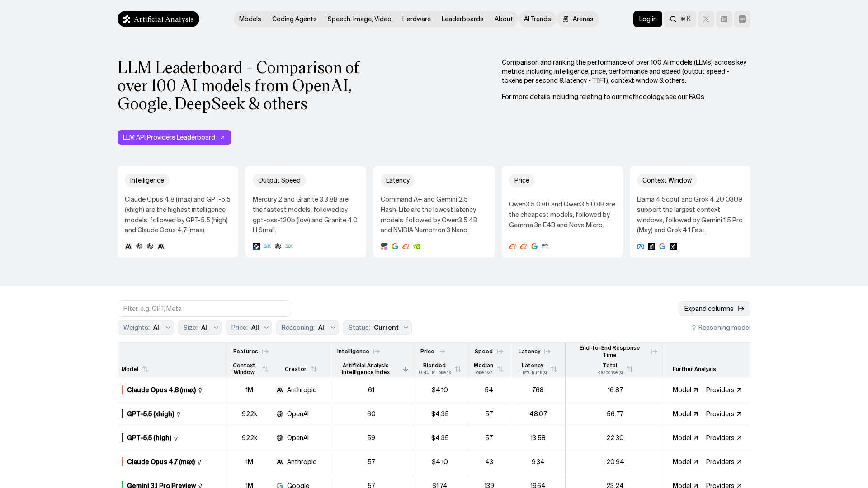This screenshot has height=488, width=868.
Task: Click reasoning bulb next to GPT-5.5 (xhigh)
Action: pos(179,414)
